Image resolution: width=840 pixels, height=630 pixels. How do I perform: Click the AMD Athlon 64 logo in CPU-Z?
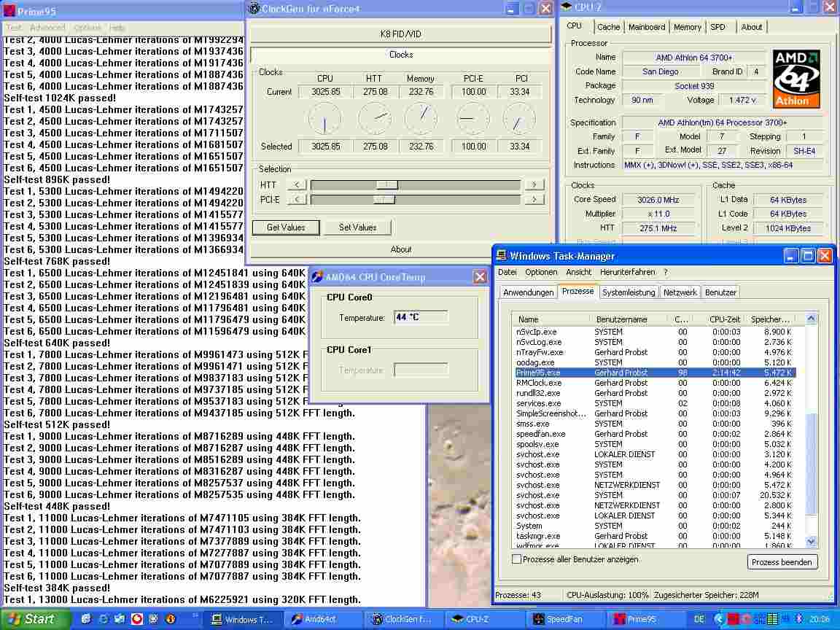tap(796, 79)
